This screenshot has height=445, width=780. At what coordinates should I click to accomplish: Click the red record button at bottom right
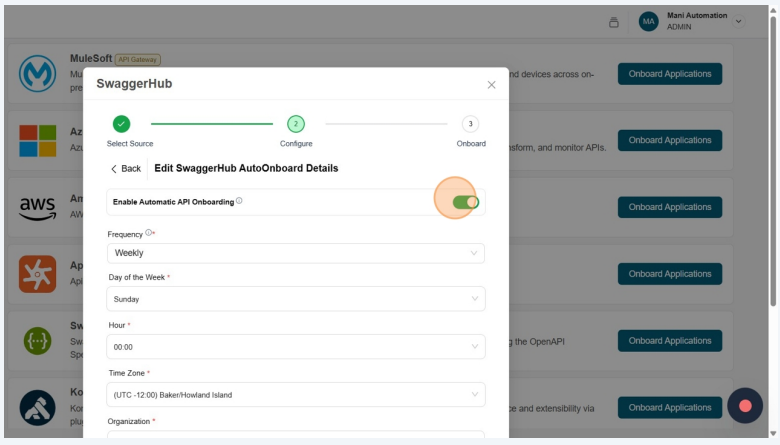(745, 405)
